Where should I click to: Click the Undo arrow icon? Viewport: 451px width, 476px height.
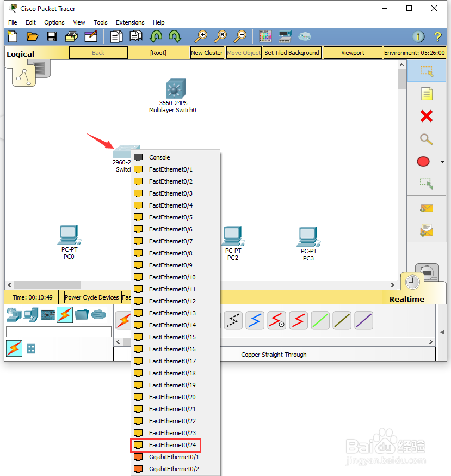click(x=156, y=36)
